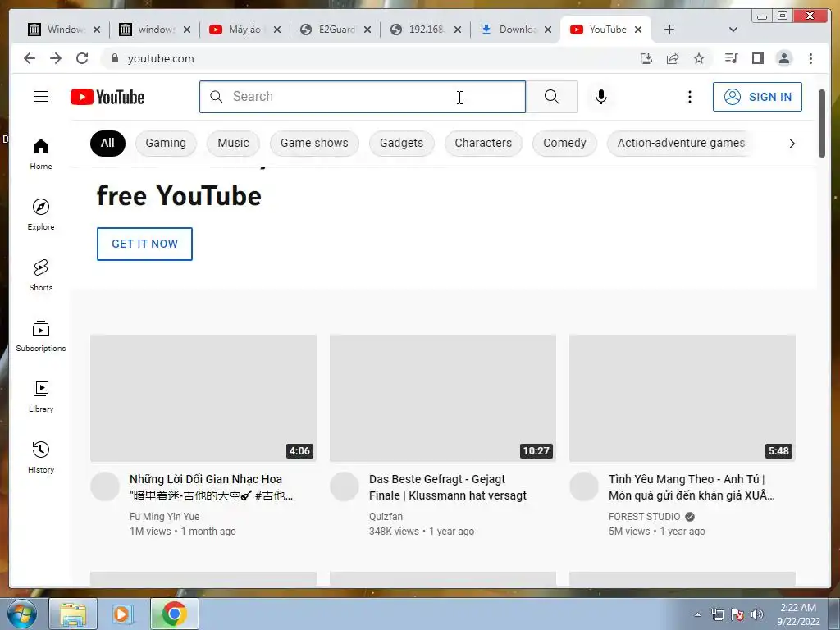
Task: Click share this page icon
Action: 673,58
